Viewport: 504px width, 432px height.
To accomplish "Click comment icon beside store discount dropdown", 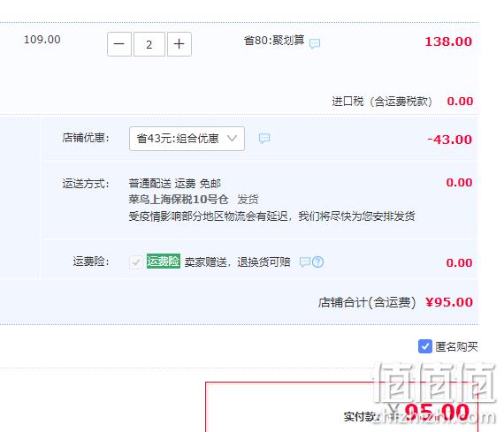I will (x=264, y=139).
